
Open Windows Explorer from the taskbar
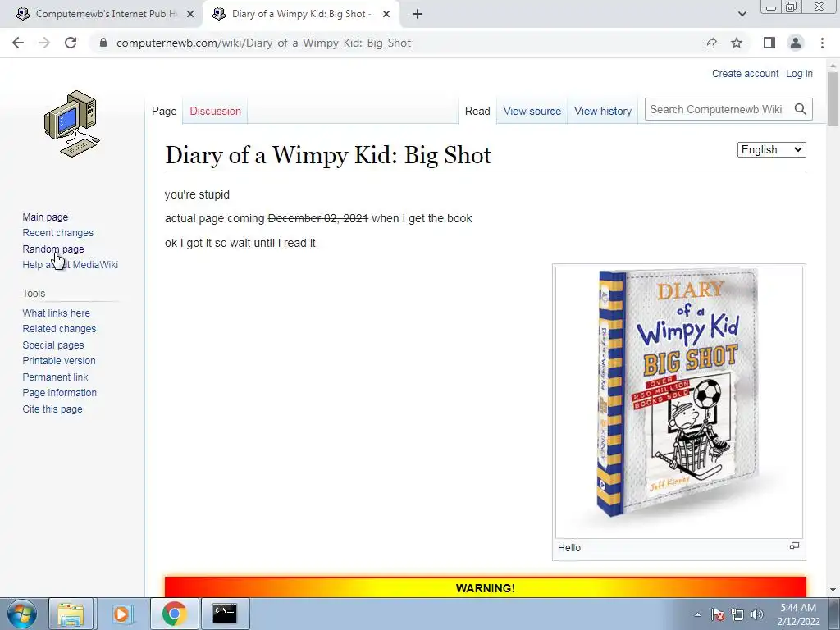71,614
